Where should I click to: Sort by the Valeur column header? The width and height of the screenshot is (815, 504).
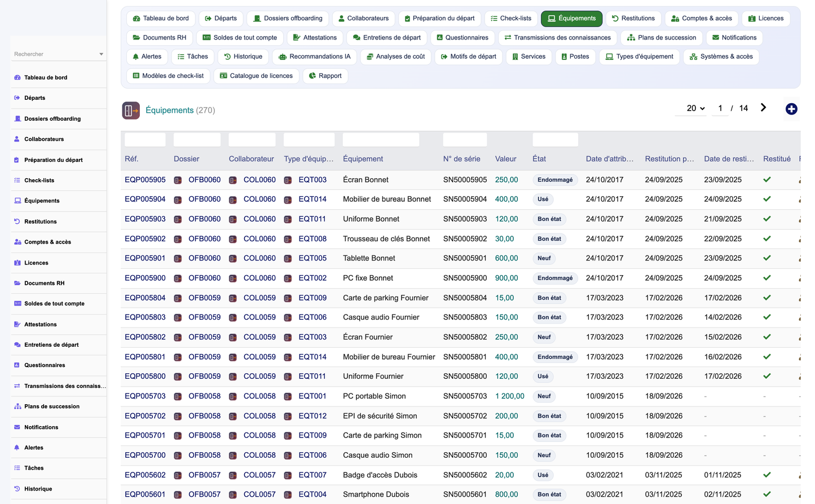506,159
